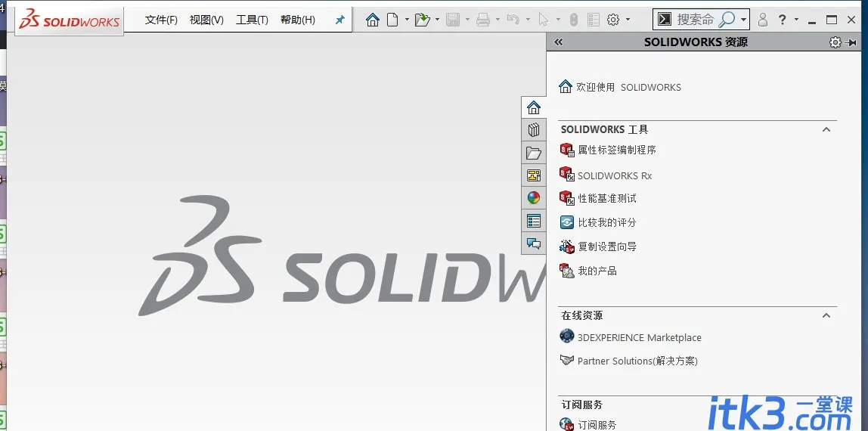Launch SOLIDWORKS Rx

(615, 176)
